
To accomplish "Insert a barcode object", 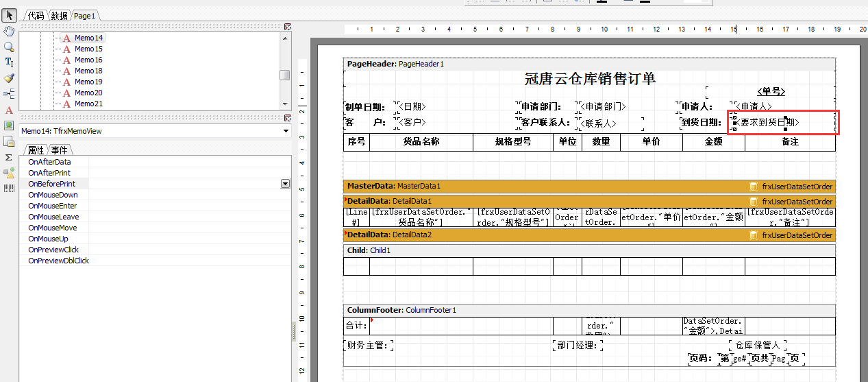I will [9, 188].
